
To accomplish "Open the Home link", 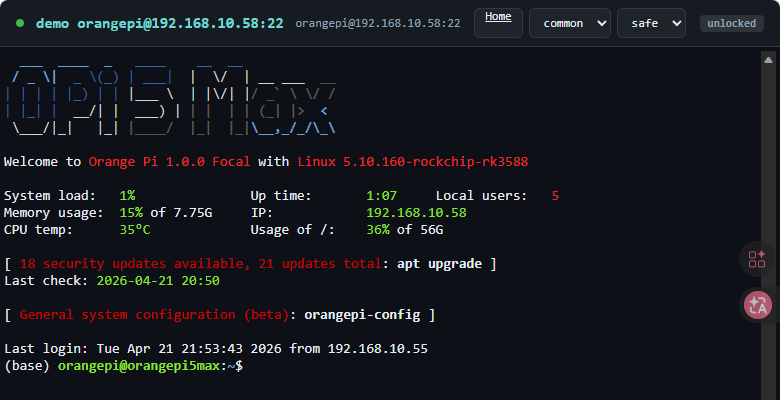I will tap(498, 23).
